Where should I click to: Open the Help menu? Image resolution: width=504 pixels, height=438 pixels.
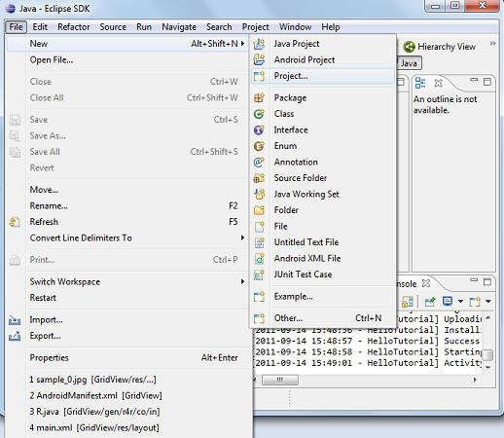331,27
